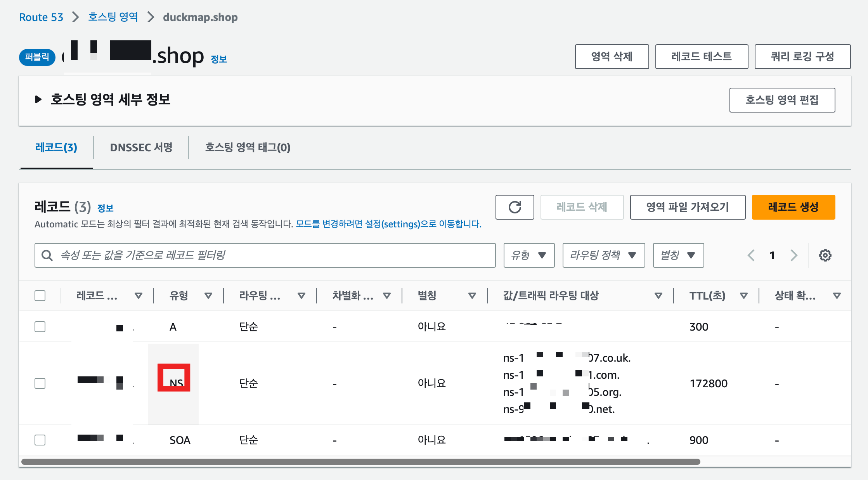The width and height of the screenshot is (868, 480).
Task: Toggle the select-all header checkbox
Action: (x=40, y=296)
